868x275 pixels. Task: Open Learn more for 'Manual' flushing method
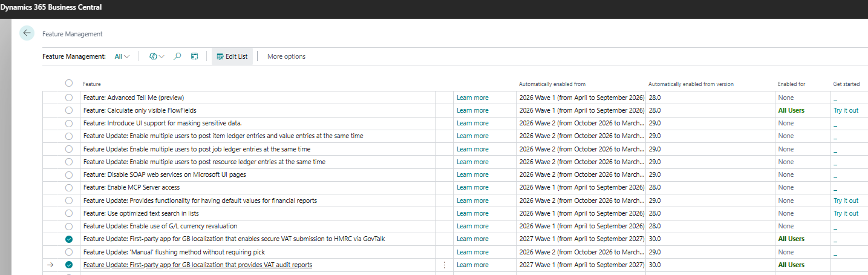(472, 252)
